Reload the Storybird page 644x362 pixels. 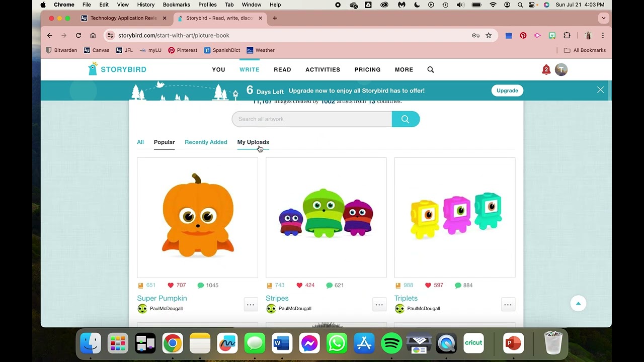pyautogui.click(x=78, y=35)
